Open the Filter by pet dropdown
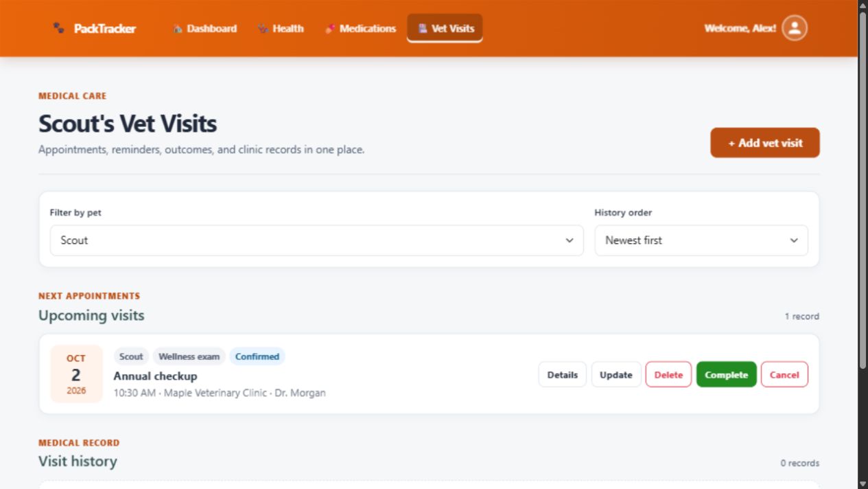Image resolution: width=868 pixels, height=489 pixels. click(x=317, y=240)
